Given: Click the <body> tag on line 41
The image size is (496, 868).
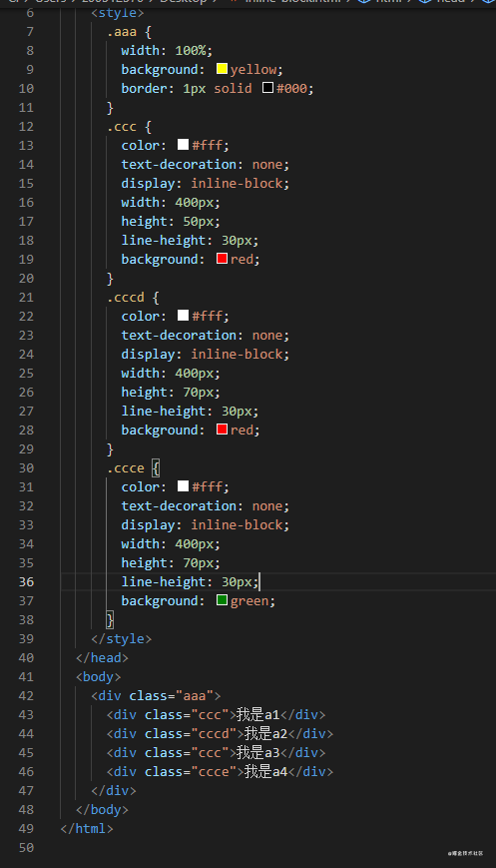Looking at the screenshot, I should [x=99, y=677].
